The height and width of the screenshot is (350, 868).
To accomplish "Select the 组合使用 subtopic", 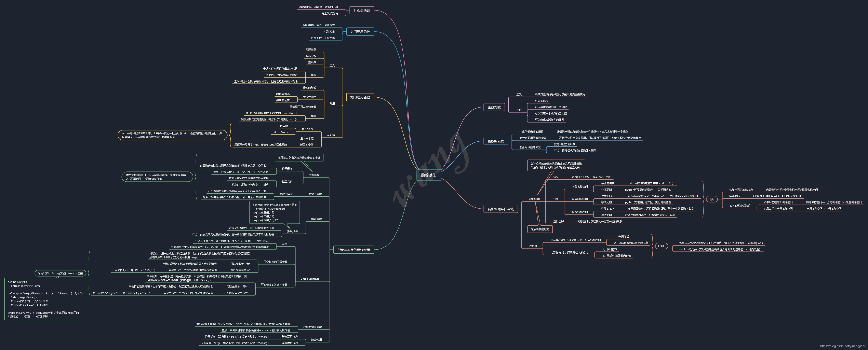I will tap(316, 340).
